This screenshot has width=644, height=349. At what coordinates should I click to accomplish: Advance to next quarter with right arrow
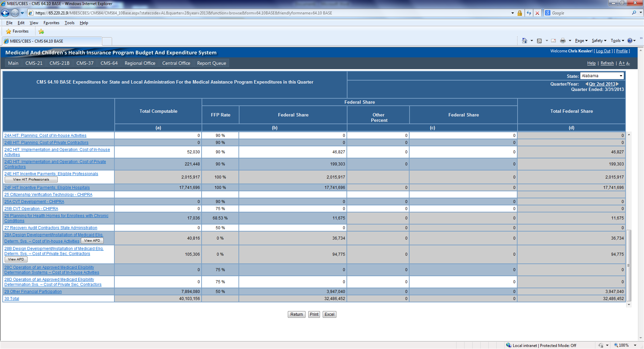point(618,84)
